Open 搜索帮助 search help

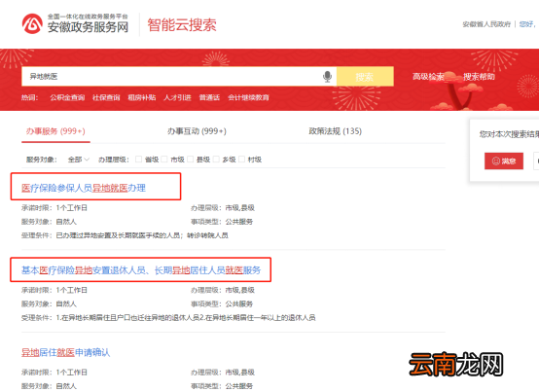[x=479, y=76]
